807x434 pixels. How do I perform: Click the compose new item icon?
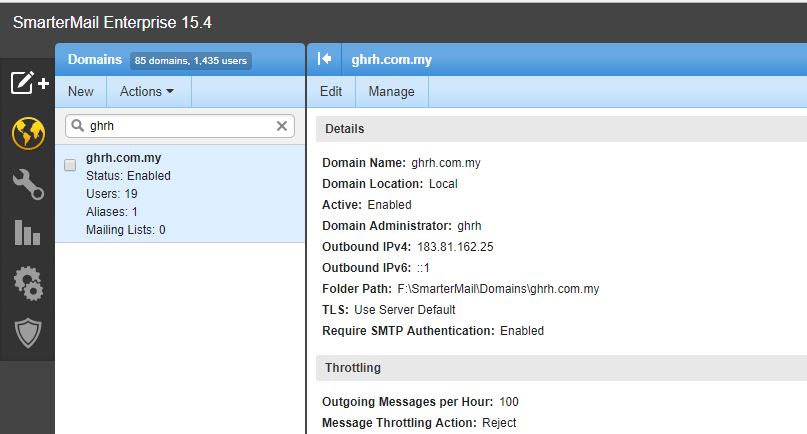(x=28, y=83)
